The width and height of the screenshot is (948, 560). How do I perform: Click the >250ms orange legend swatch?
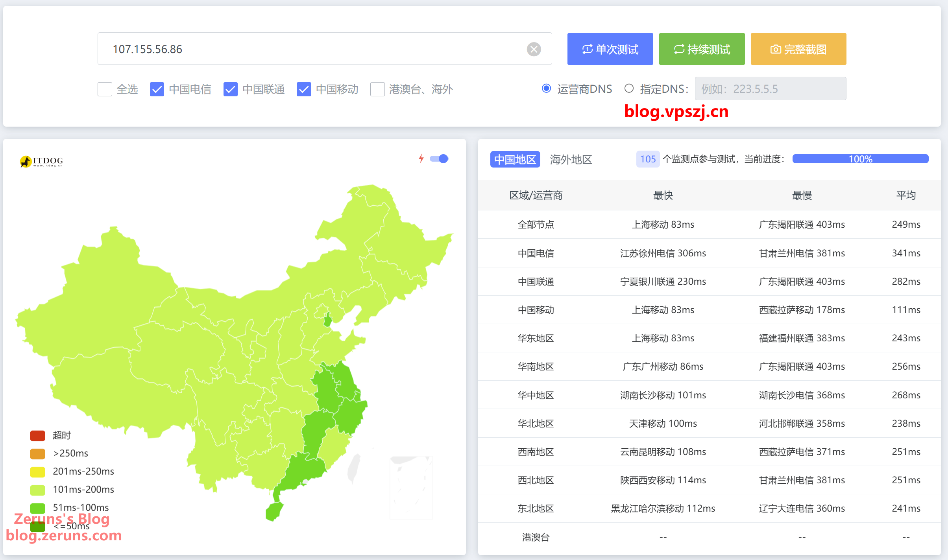38,453
